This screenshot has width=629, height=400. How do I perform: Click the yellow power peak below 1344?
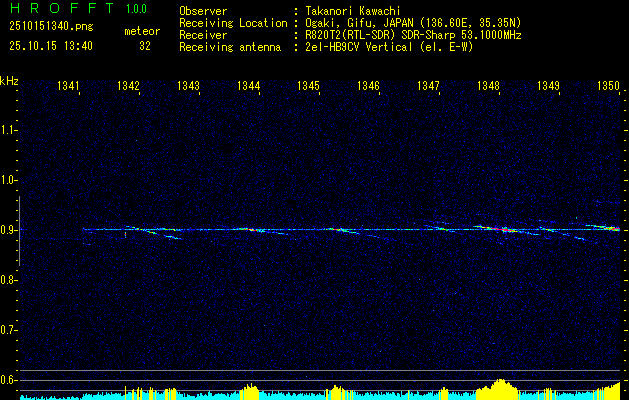pos(251,390)
